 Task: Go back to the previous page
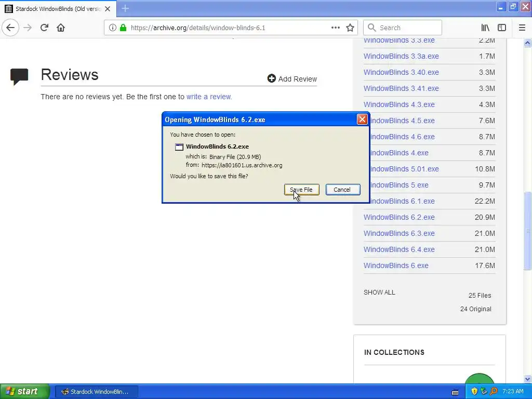tap(10, 28)
